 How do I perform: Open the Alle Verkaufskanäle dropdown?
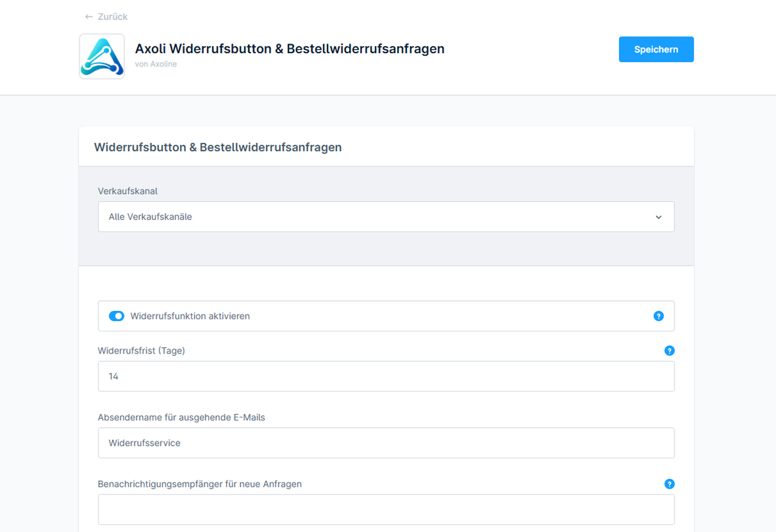pos(386,217)
